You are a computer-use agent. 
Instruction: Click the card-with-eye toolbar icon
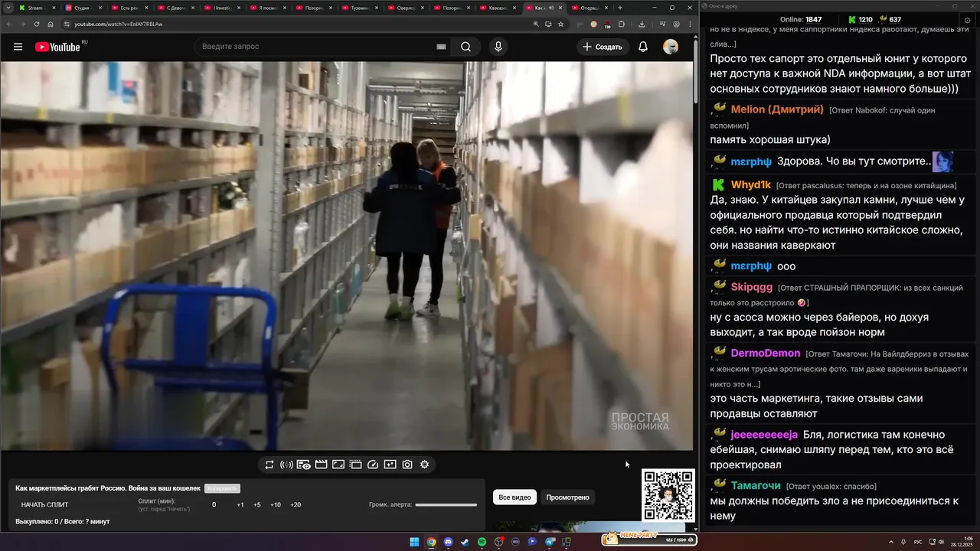(x=303, y=465)
